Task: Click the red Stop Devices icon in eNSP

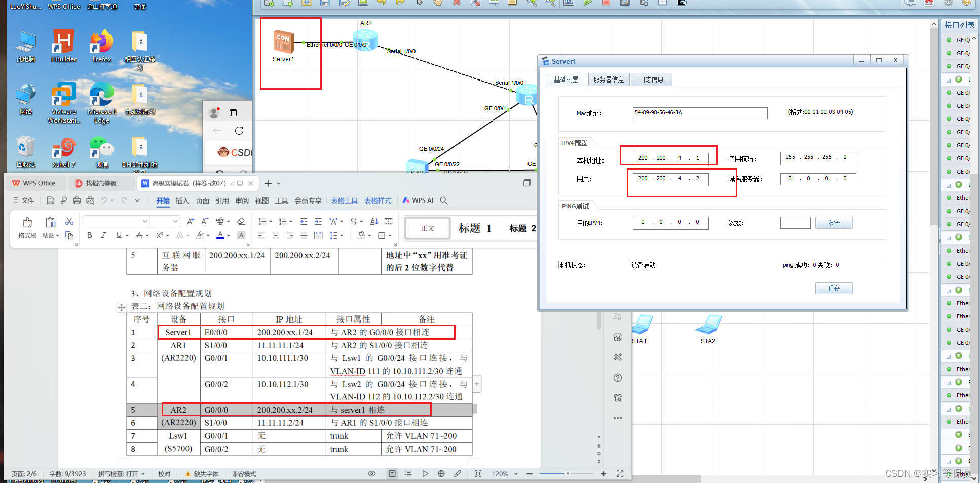Action: [606, 3]
